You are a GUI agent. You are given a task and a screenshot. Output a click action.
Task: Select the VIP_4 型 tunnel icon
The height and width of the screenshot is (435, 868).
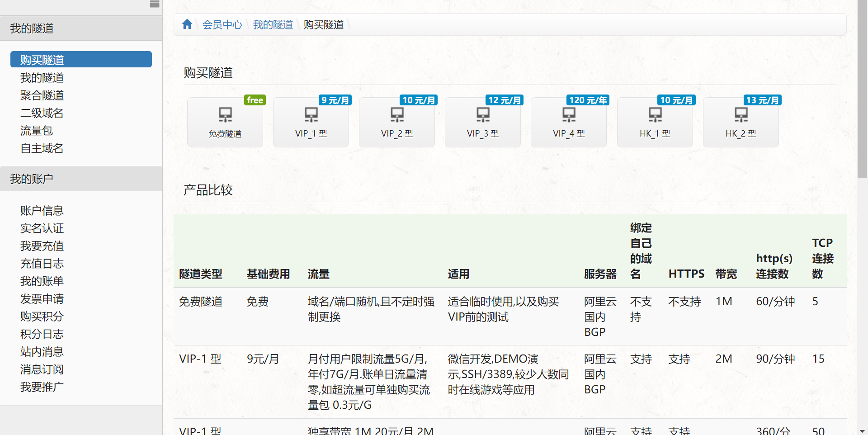tap(569, 122)
